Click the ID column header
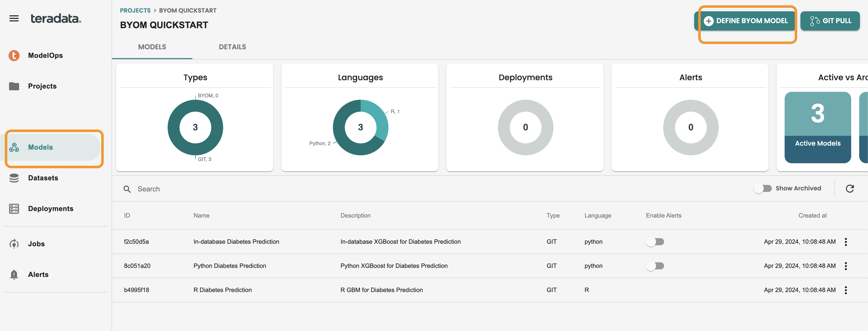Viewport: 868px width, 331px height. 127,215
